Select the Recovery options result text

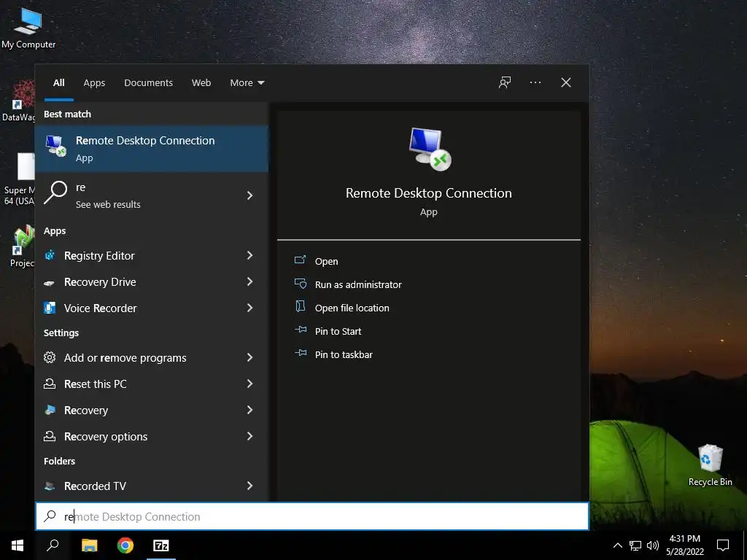tap(106, 436)
